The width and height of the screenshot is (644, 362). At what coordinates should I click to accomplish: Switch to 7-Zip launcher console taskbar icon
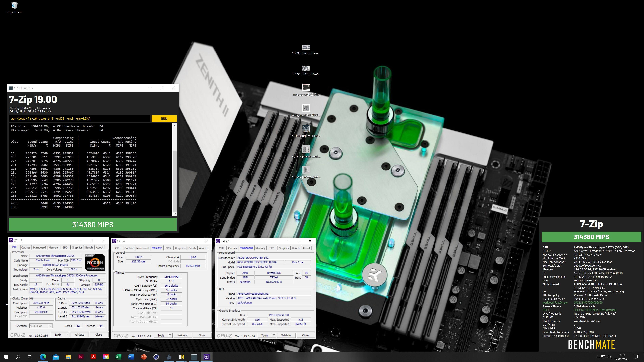point(194,357)
